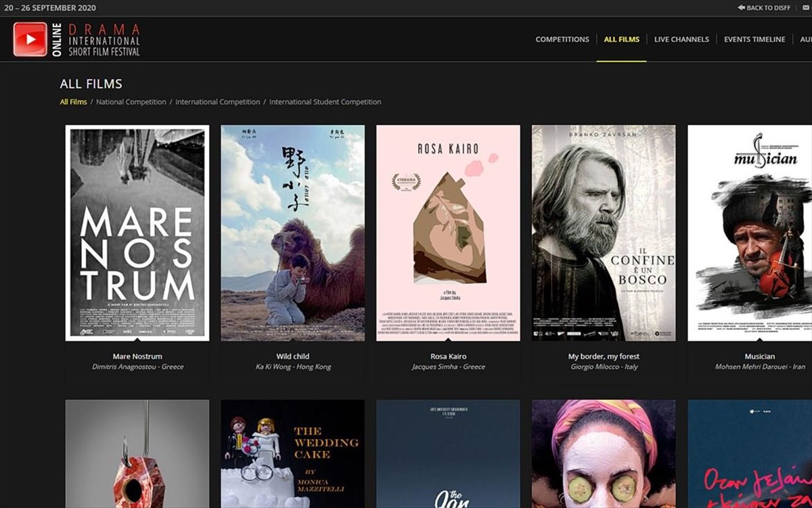Click the envelope mail icon
Image resolution: width=812 pixels, height=508 pixels.
coord(806,8)
